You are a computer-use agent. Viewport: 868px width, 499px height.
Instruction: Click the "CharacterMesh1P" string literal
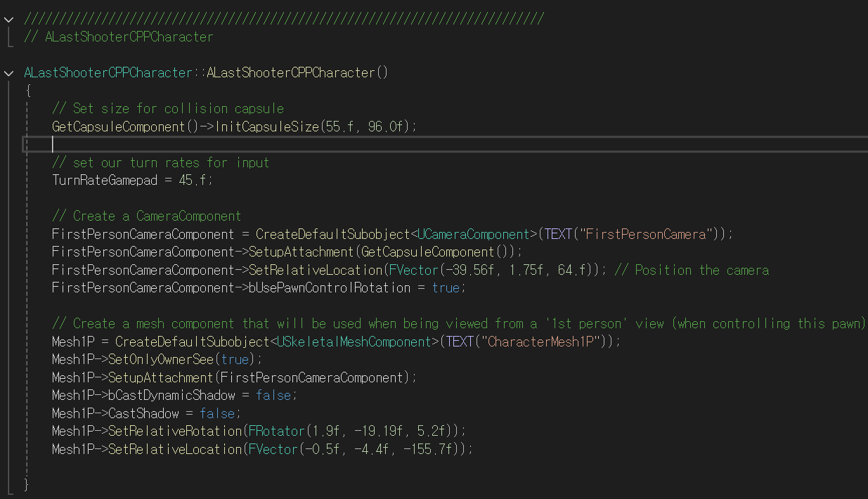540,342
